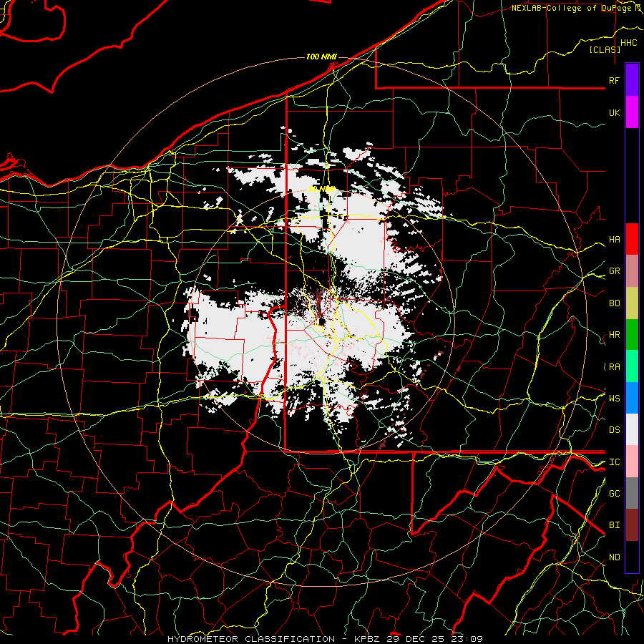Click the 100 NMI range ring label
Screen dimensions: 644x644
click(321, 57)
